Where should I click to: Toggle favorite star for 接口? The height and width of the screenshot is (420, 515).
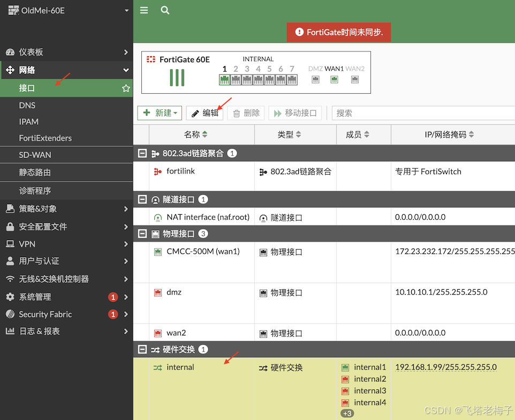click(126, 88)
